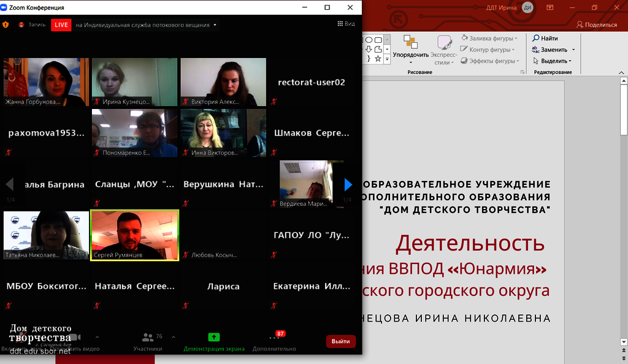The image size is (628, 364).
Task: Expand the live streaming service dropdown
Action: [x=215, y=25]
